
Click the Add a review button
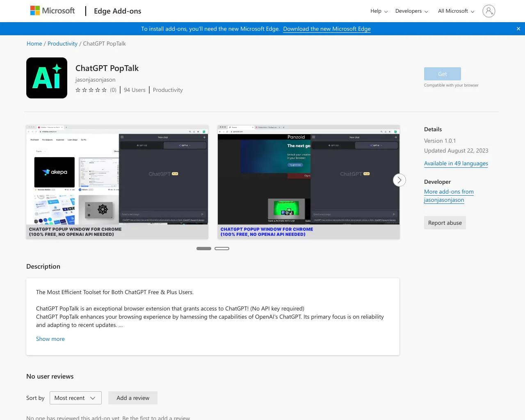pyautogui.click(x=133, y=398)
